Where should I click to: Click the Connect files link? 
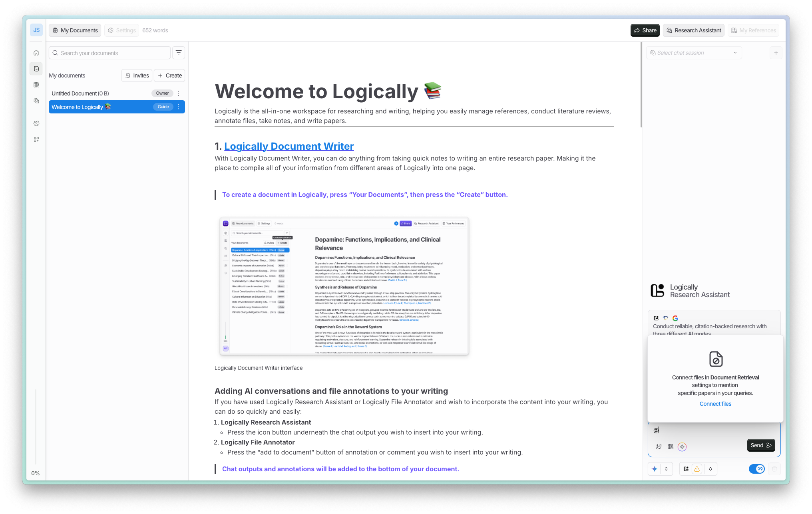click(x=715, y=404)
